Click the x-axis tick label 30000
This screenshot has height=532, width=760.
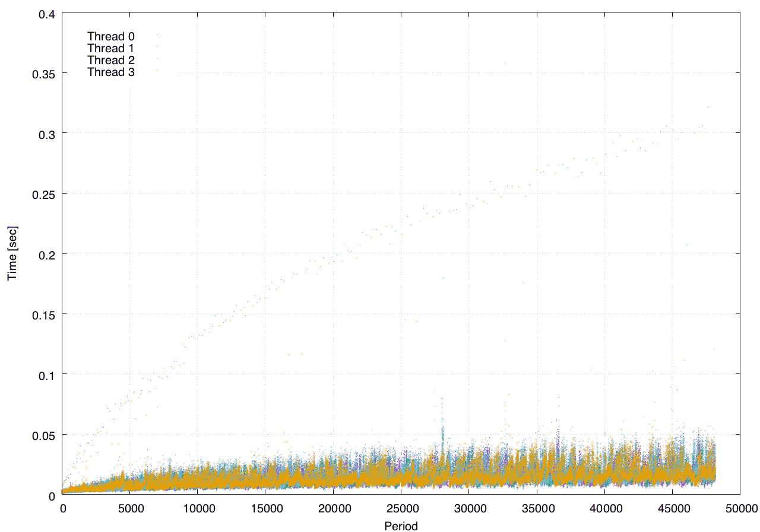[469, 508]
